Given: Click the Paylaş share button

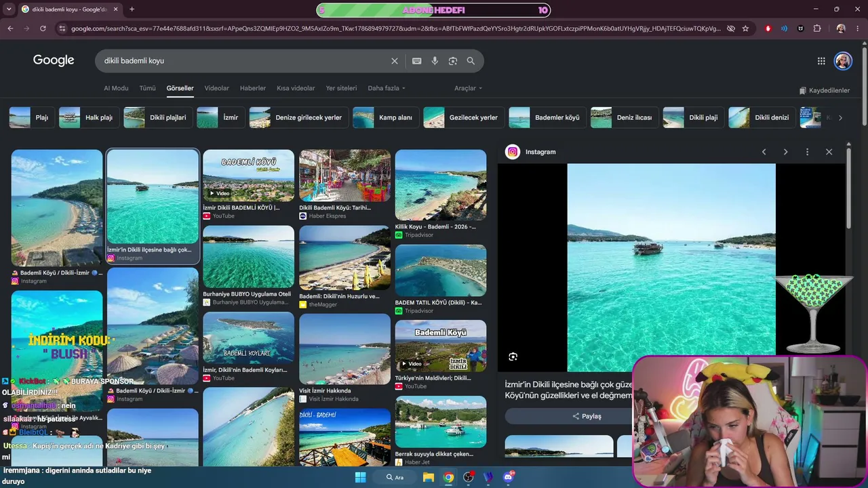Looking at the screenshot, I should click(x=587, y=416).
